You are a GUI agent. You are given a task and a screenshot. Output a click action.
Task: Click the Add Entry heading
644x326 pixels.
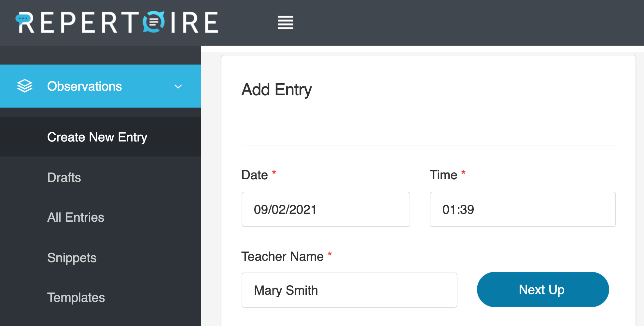coord(276,90)
